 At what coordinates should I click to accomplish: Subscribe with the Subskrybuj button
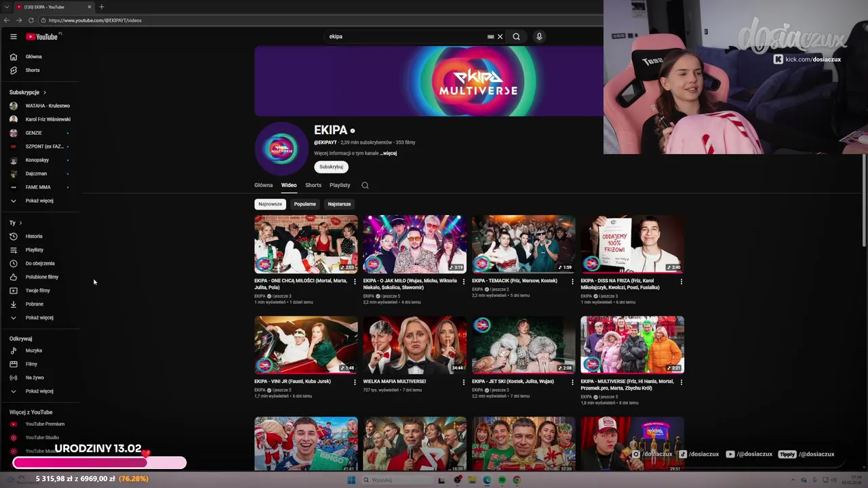pos(332,167)
